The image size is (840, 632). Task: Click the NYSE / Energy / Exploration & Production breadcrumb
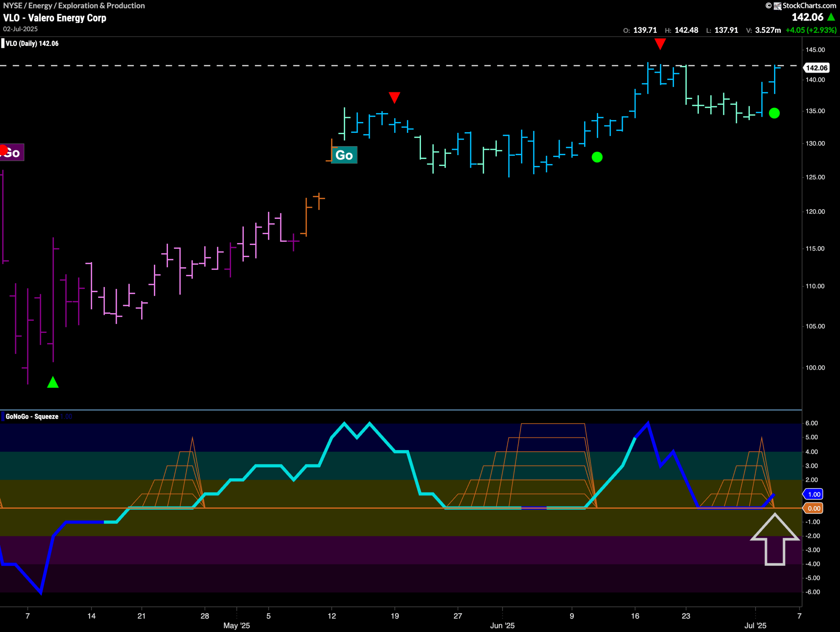pyautogui.click(x=74, y=6)
